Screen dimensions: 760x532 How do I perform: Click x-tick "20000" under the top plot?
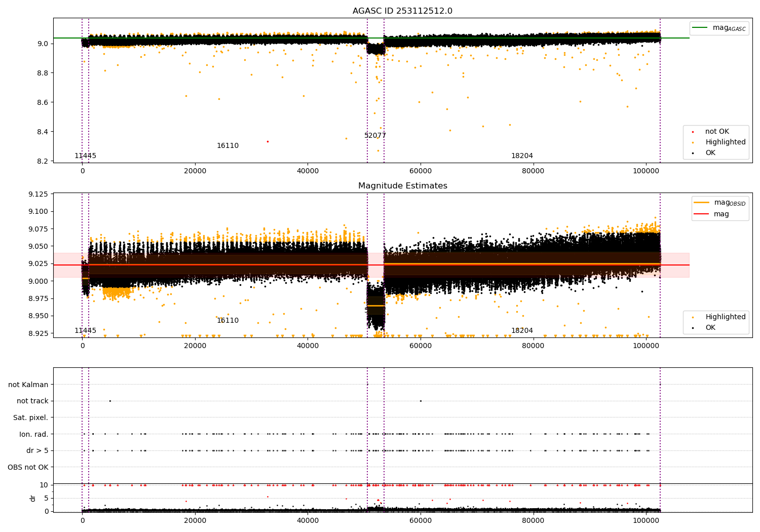[x=195, y=171]
